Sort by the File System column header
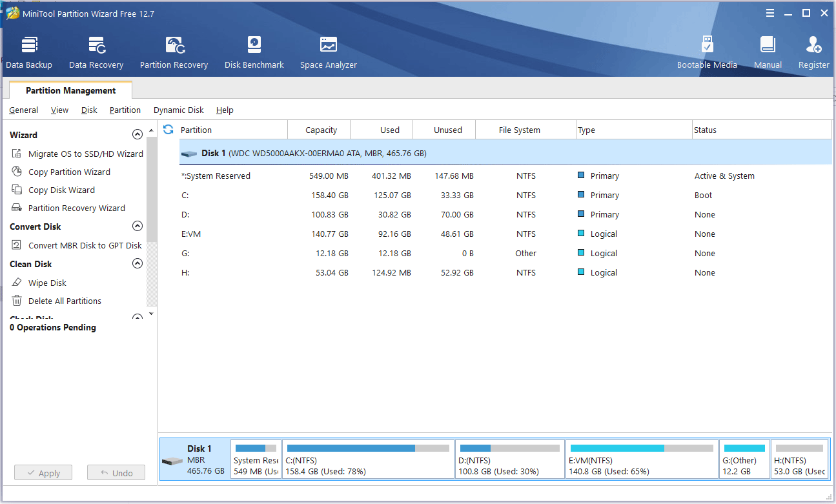This screenshot has width=836, height=504. [x=525, y=130]
